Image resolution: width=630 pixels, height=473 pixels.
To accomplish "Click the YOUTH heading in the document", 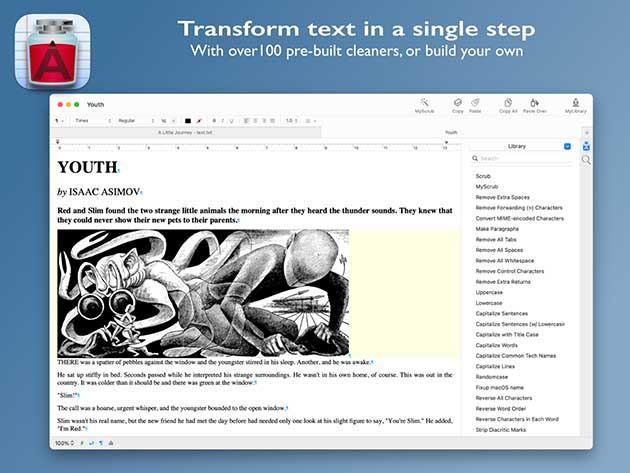I will [x=87, y=167].
